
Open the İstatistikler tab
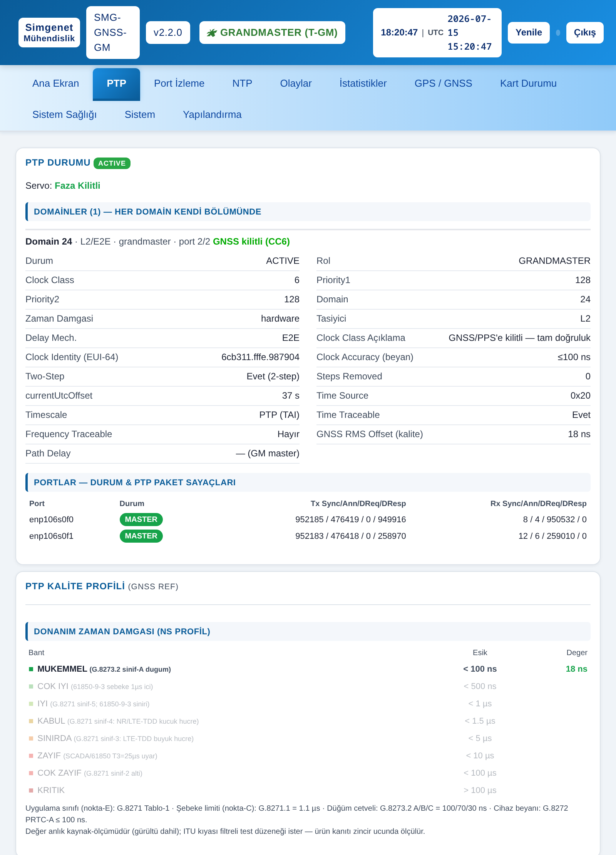363,84
